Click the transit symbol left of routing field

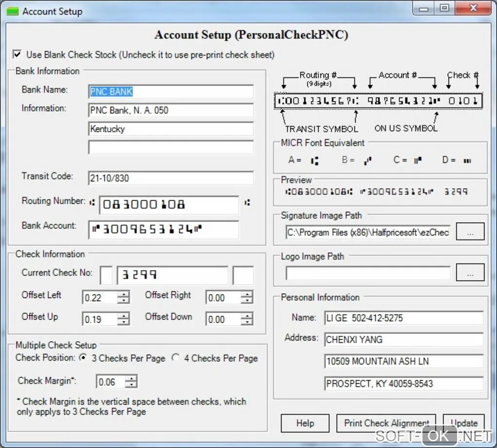[92, 202]
